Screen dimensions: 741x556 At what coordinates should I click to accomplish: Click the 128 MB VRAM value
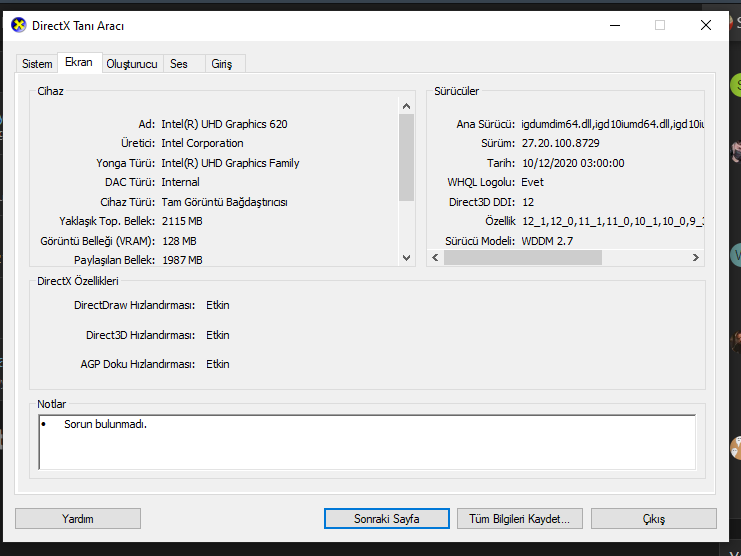pos(179,241)
